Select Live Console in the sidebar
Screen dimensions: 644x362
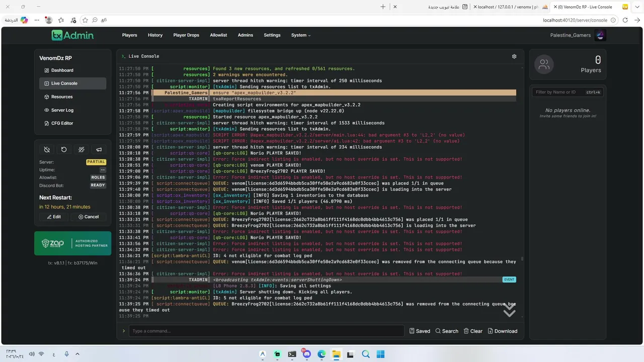click(x=72, y=83)
